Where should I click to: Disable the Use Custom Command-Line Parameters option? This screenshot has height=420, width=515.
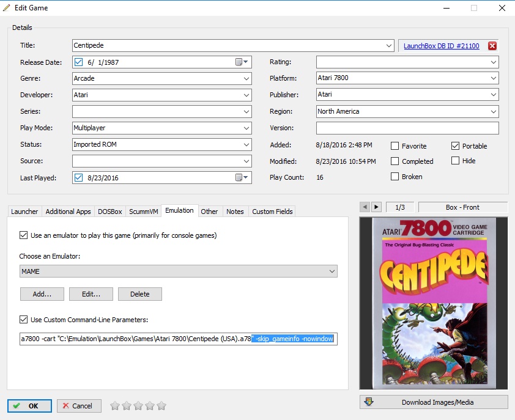pyautogui.click(x=24, y=320)
